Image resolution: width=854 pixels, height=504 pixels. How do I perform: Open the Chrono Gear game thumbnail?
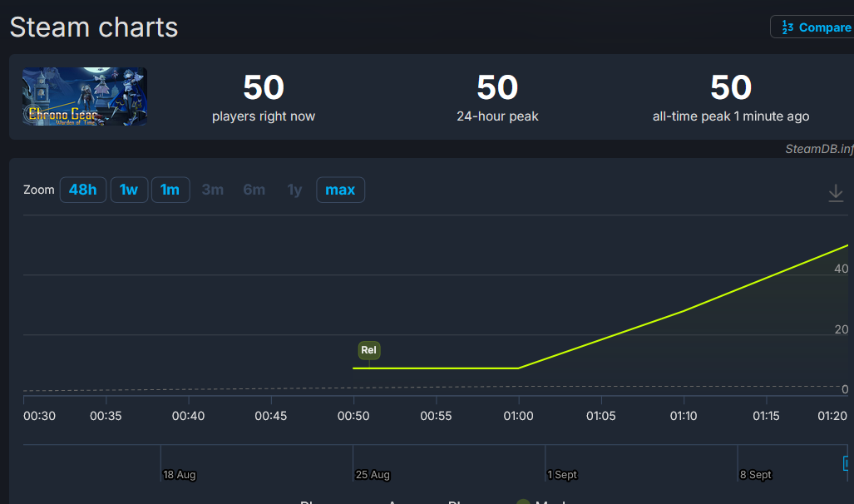click(85, 96)
